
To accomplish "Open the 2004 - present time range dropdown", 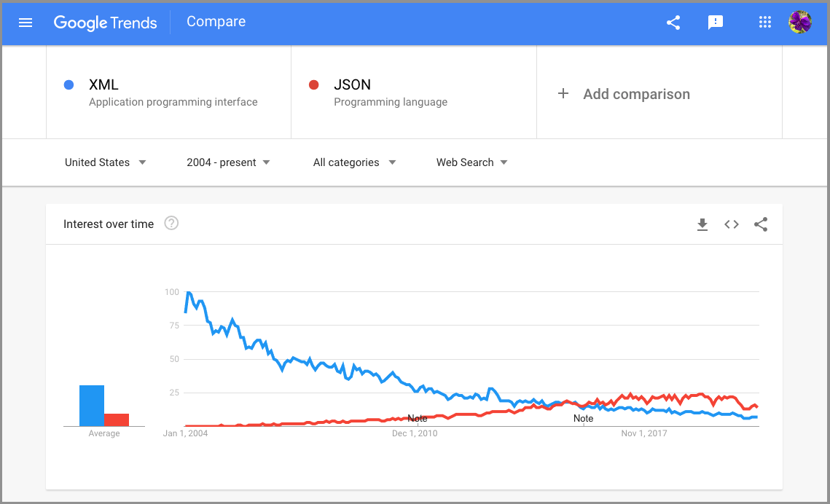I will click(x=228, y=162).
